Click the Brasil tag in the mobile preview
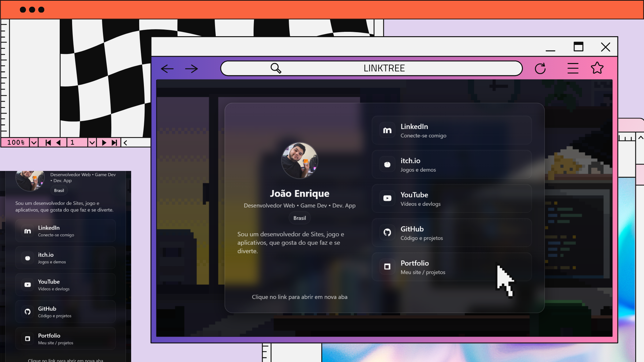 tap(59, 190)
